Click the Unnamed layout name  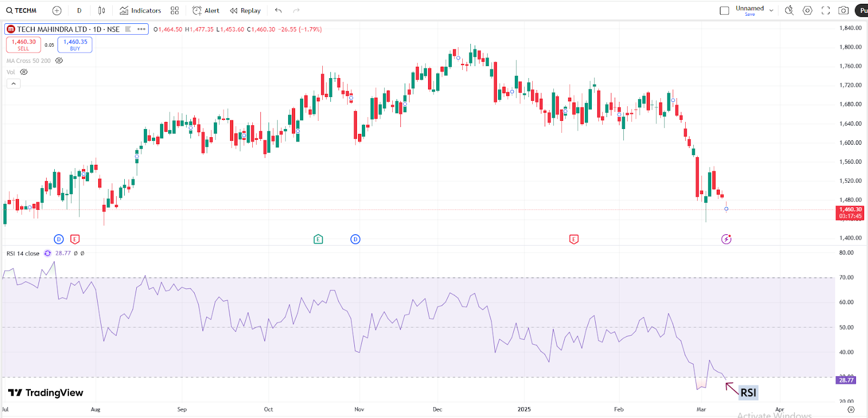coord(750,8)
